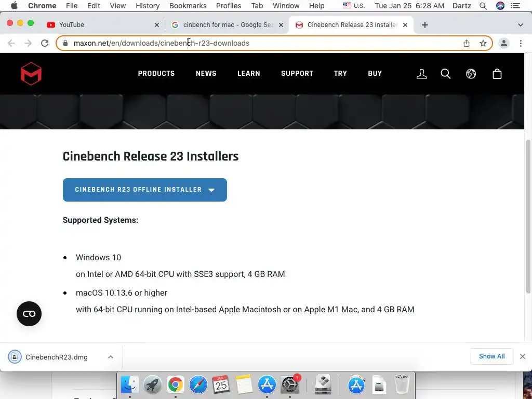Image resolution: width=532 pixels, height=399 pixels.
Task: Click Show All downloads button
Action: (491, 356)
